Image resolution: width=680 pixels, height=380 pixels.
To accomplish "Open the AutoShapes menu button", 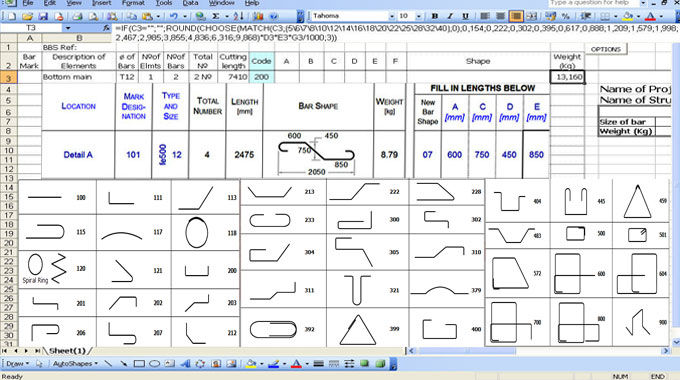I will (75, 364).
